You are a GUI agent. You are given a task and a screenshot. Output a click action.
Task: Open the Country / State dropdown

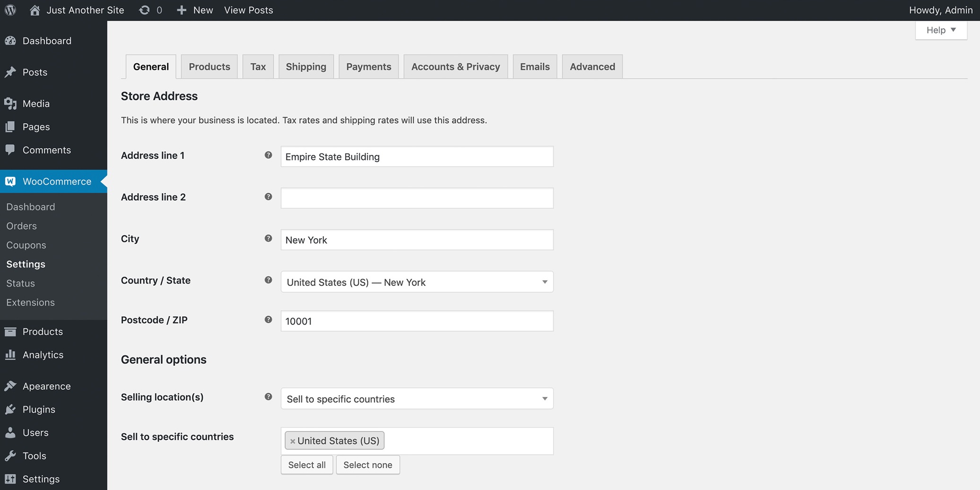pyautogui.click(x=416, y=282)
